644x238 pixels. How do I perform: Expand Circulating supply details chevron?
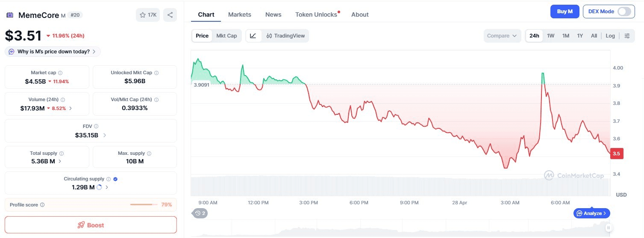point(107,187)
